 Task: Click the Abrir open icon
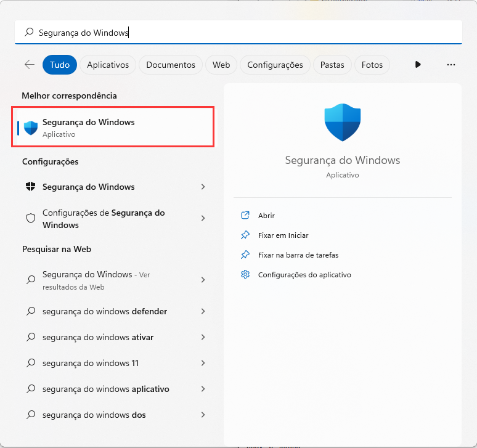(x=245, y=215)
